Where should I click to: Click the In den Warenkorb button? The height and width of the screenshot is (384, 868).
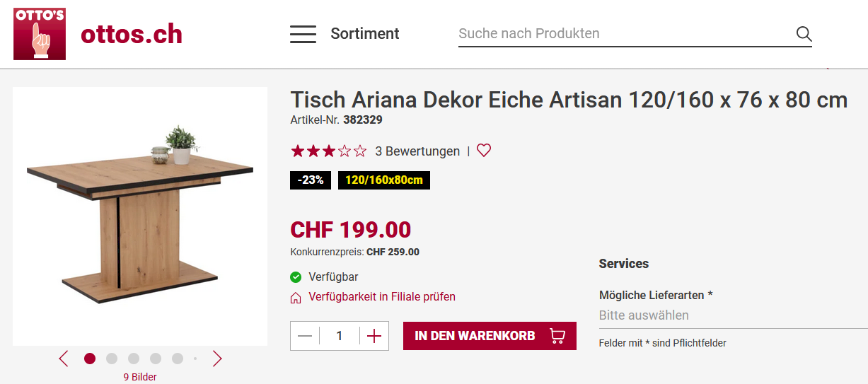490,336
